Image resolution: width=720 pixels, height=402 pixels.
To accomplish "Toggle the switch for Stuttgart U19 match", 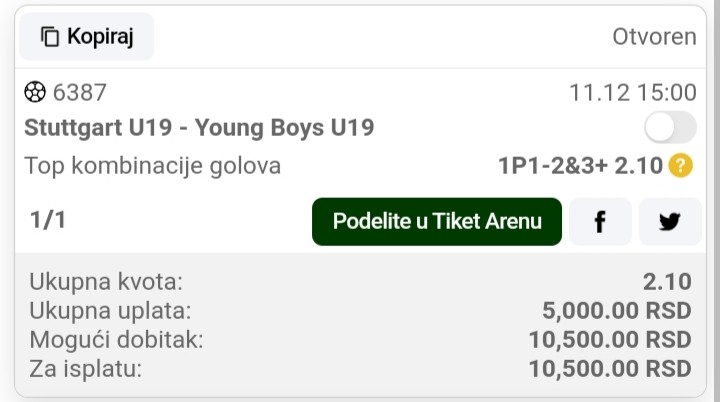I will pos(670,127).
